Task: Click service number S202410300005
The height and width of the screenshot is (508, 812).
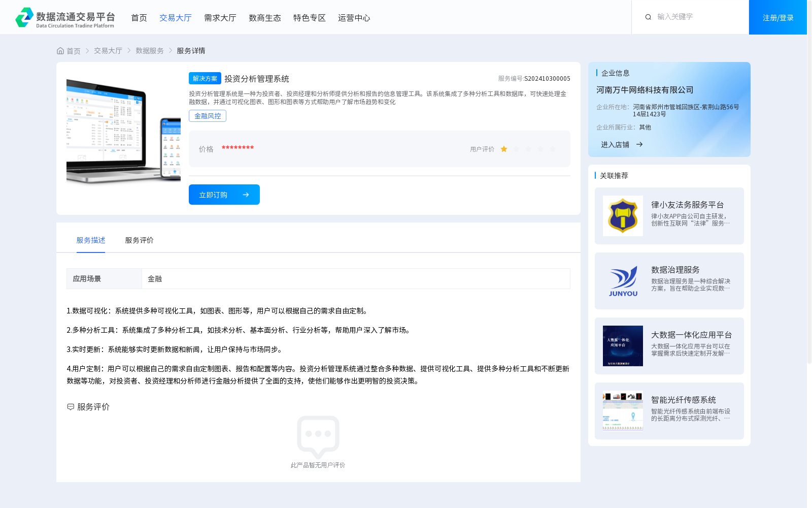Action: pyautogui.click(x=547, y=79)
